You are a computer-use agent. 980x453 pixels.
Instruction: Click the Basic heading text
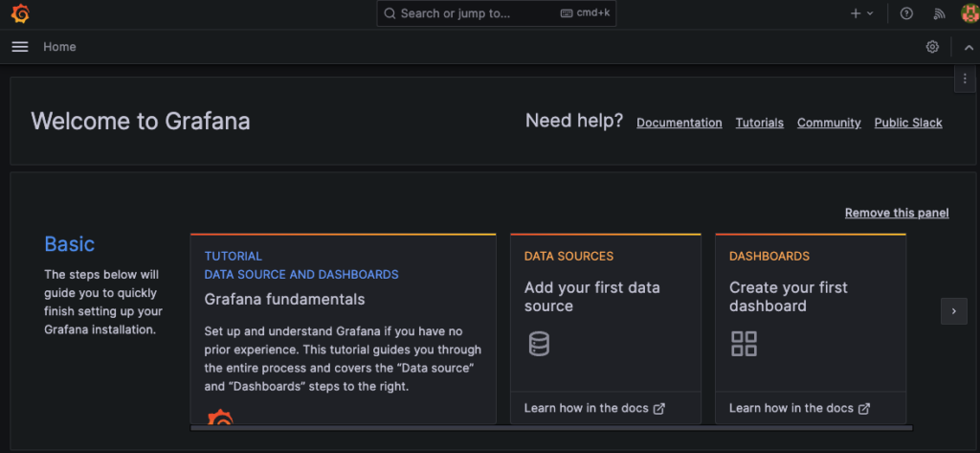pyautogui.click(x=69, y=243)
